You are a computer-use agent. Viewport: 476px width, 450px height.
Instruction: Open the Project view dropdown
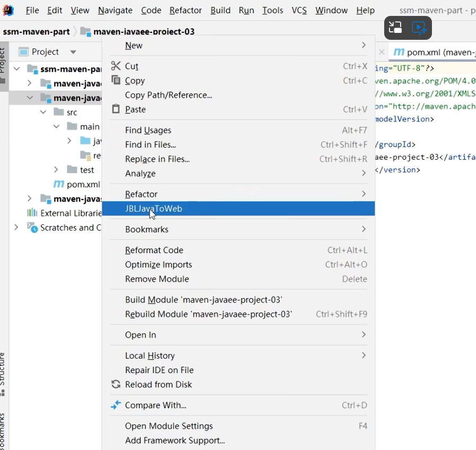tap(73, 52)
